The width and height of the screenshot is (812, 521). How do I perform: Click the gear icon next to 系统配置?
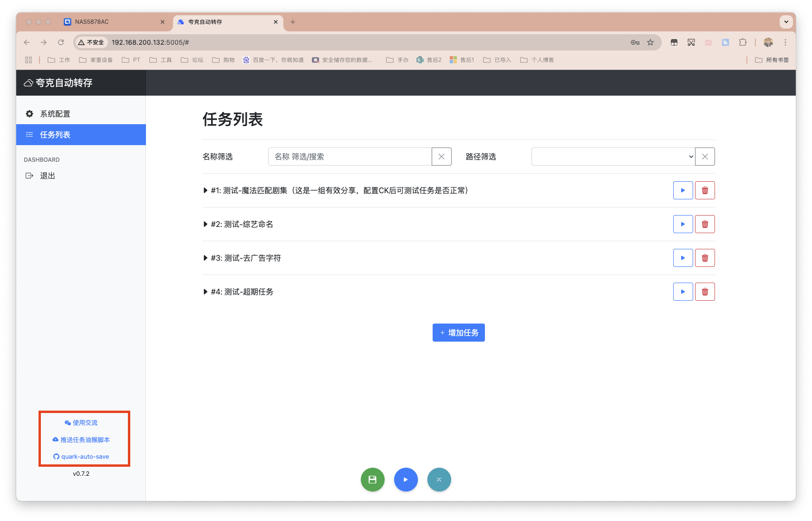[x=29, y=114]
